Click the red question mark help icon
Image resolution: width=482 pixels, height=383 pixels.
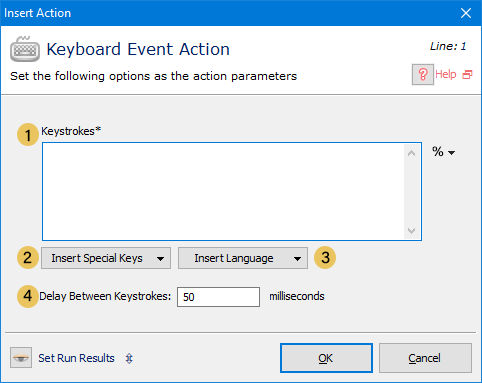click(x=423, y=74)
